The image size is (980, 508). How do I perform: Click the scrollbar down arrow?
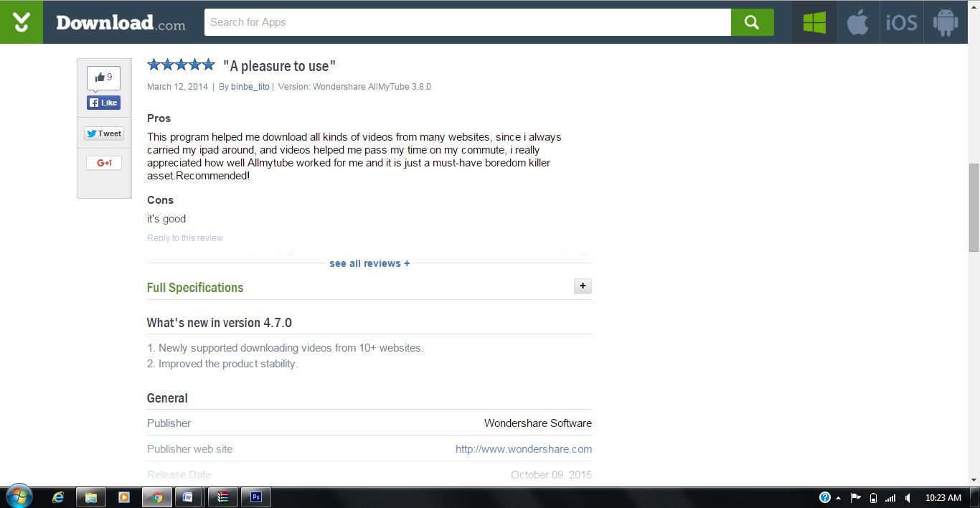pos(974,480)
